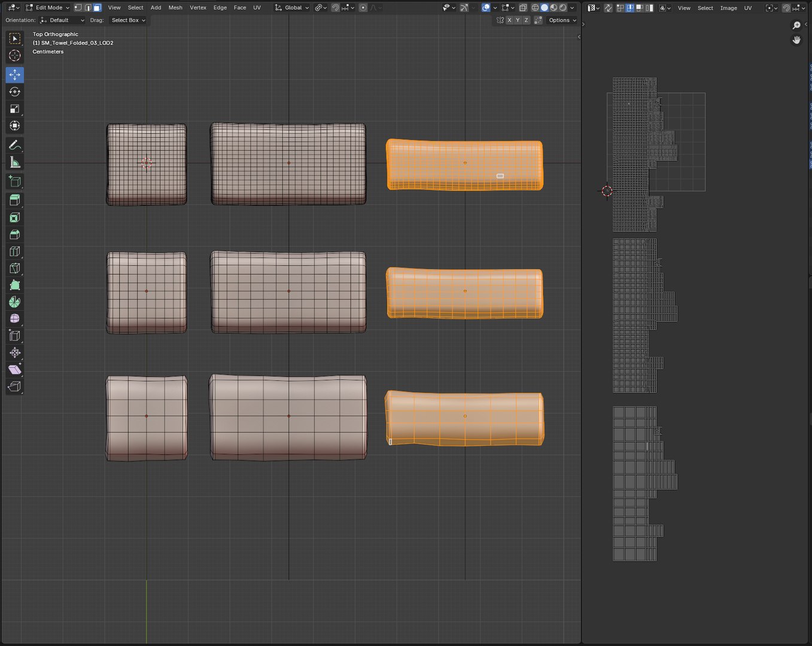
Task: Toggle proportional editing in 3D viewport
Action: (x=363, y=8)
